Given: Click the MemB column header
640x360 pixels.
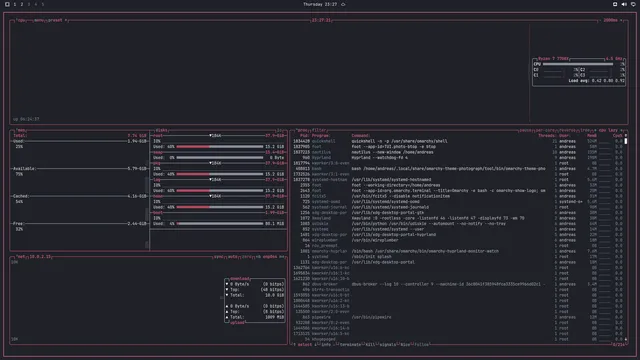Looking at the screenshot, I should [x=591, y=136].
